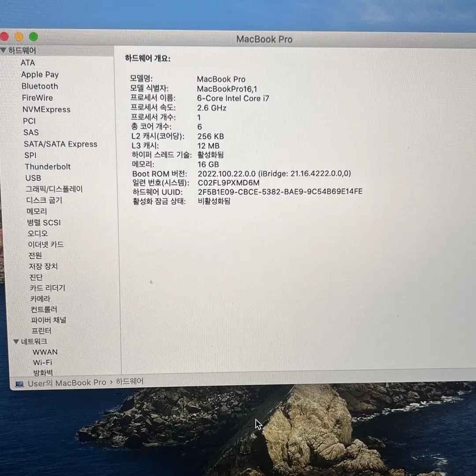Select the 네트워크 sidebar header

point(34,342)
